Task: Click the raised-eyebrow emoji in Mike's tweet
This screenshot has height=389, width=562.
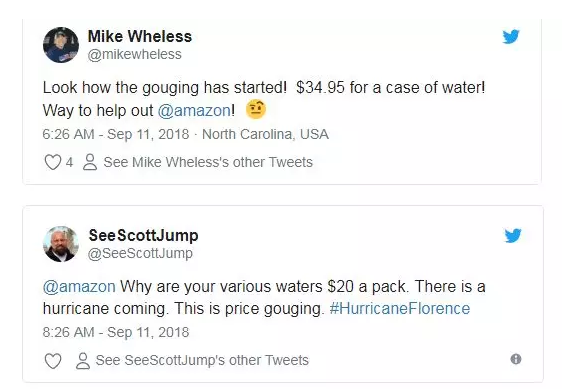Action: pos(256,109)
